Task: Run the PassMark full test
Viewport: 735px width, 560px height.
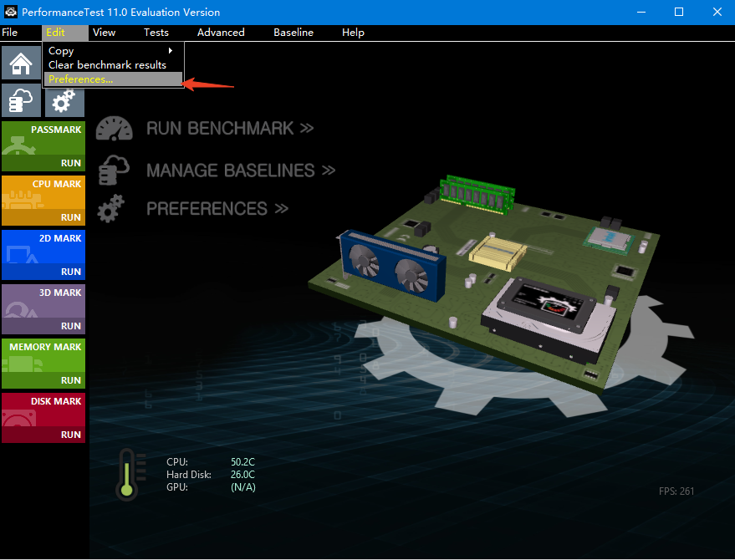Action: click(70, 163)
